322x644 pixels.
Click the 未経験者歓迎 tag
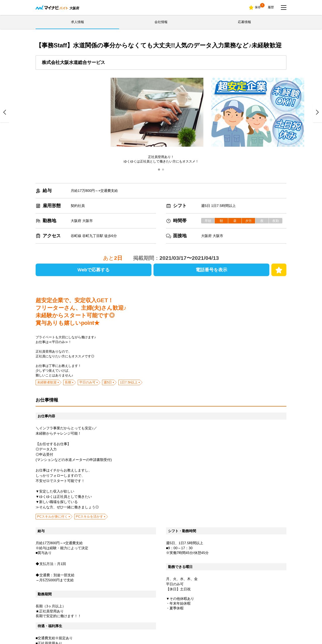(x=48, y=382)
